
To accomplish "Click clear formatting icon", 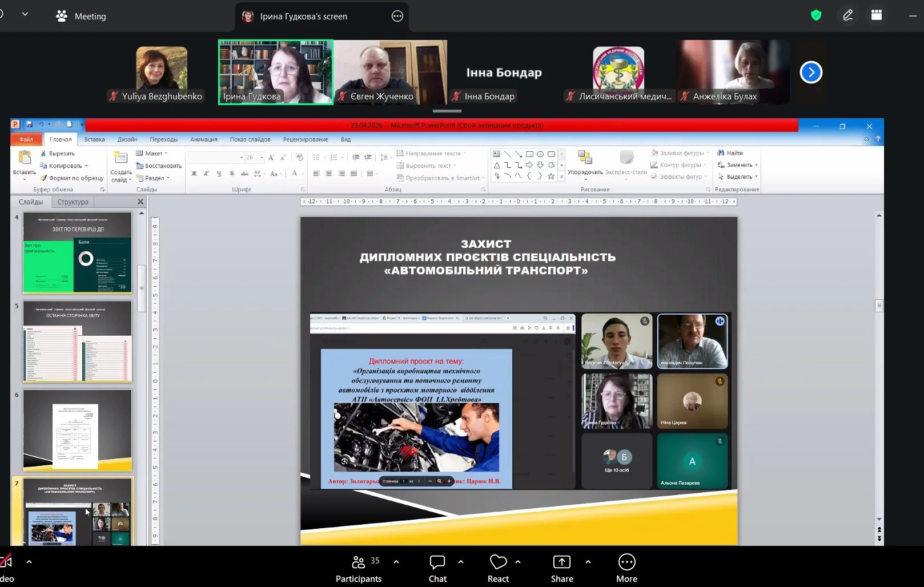I will (x=299, y=157).
